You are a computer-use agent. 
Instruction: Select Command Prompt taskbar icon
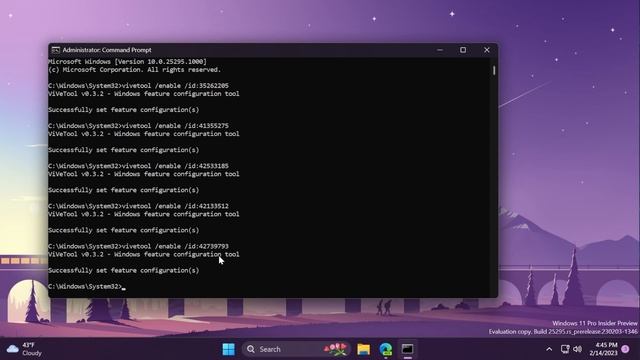coord(407,349)
